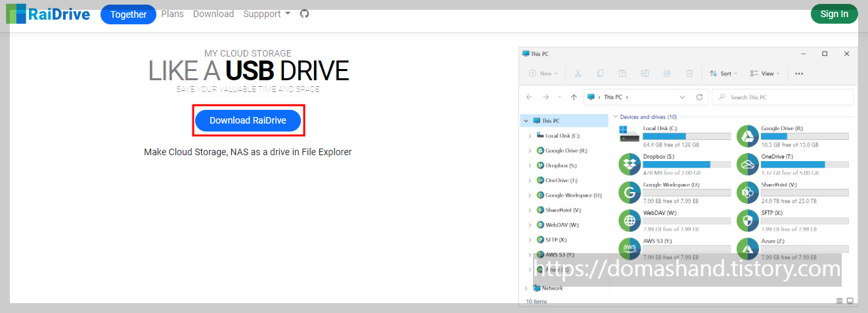Select the Google Drive (R:) drive icon in Devices list
This screenshot has width=868, height=313.
pos(747,135)
